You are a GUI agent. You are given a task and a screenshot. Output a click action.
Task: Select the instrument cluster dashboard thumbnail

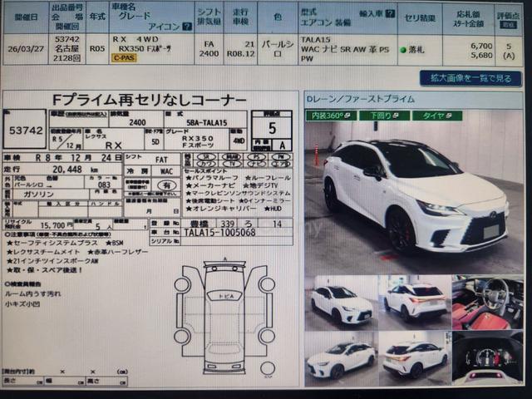click(488, 358)
